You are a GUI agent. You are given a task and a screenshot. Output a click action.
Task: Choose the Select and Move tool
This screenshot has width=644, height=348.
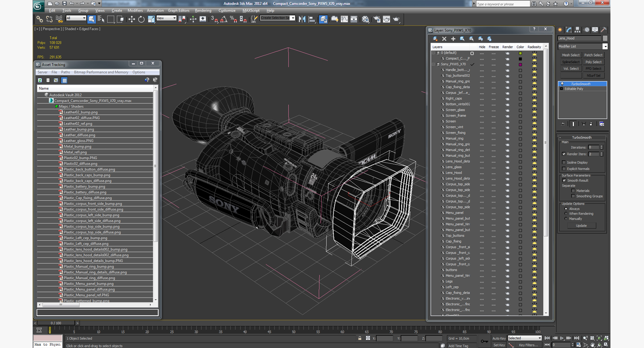131,19
